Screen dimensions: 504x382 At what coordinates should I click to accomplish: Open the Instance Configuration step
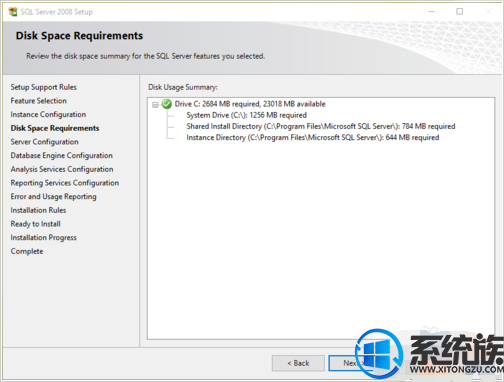(48, 114)
